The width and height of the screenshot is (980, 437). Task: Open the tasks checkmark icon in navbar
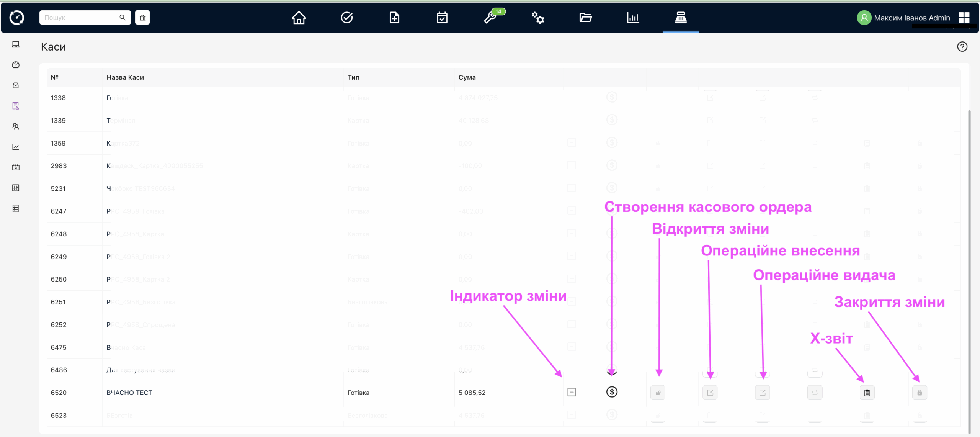346,18
